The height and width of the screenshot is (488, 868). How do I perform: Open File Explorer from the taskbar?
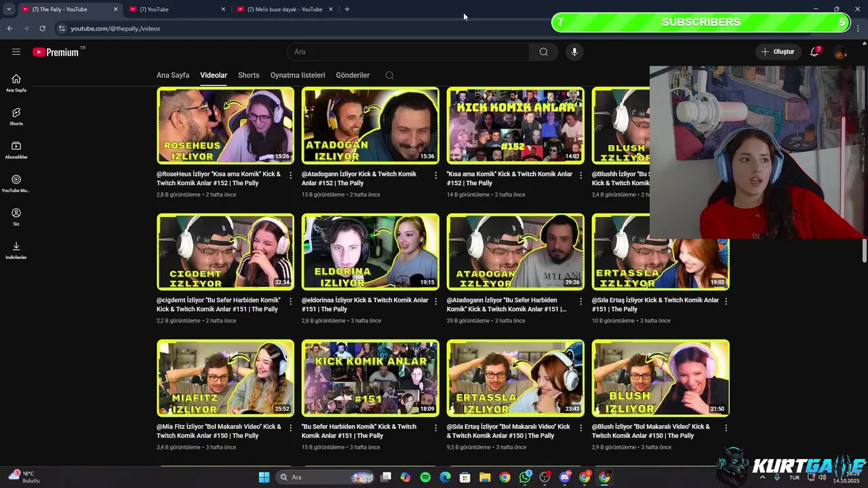click(x=486, y=477)
